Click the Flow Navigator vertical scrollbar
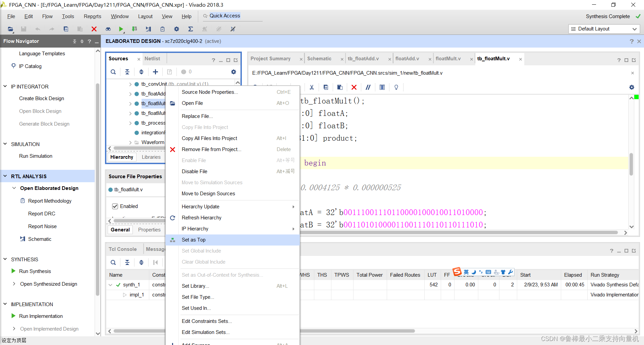The image size is (644, 345). coord(98,189)
